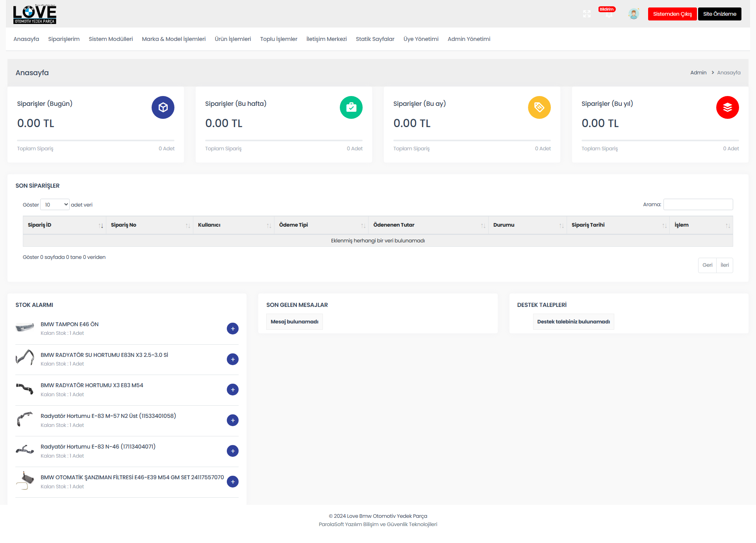This screenshot has width=756, height=543.
Task: Click the red layers icon on Siparişler (Bu yıl)
Action: [x=727, y=107]
